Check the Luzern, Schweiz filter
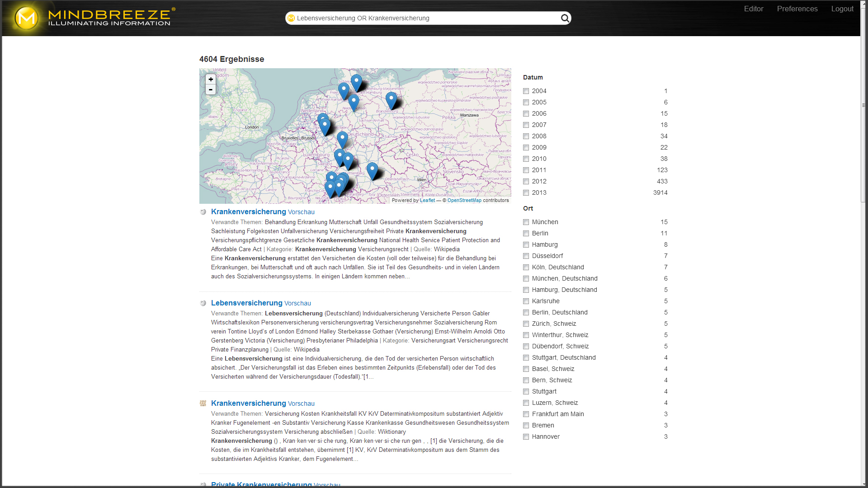 point(526,403)
